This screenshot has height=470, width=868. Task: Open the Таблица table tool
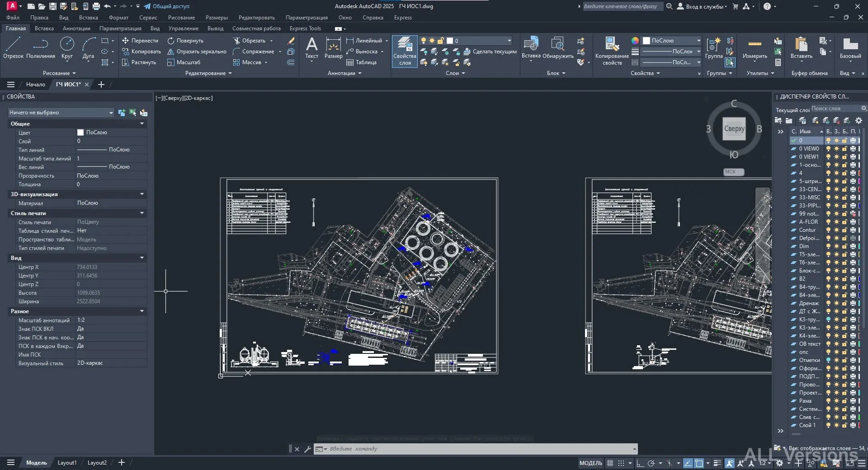tap(361, 62)
